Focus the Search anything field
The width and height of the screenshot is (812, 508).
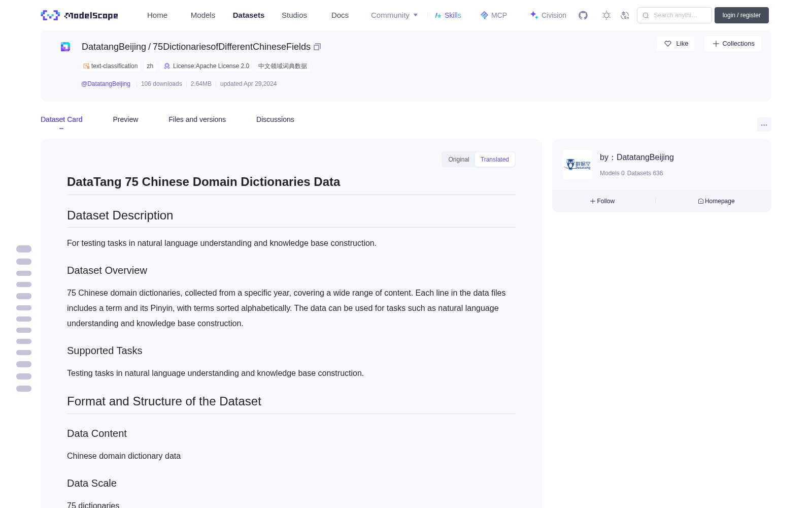click(674, 15)
